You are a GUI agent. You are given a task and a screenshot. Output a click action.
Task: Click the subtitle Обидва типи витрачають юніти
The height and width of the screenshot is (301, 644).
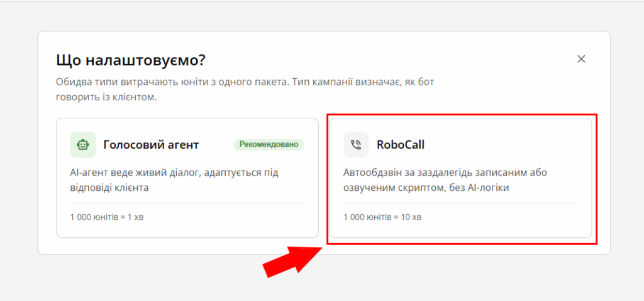click(245, 90)
